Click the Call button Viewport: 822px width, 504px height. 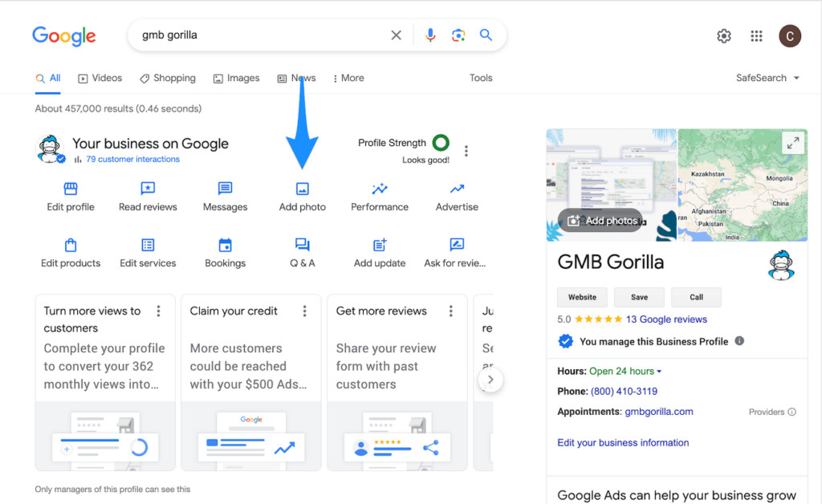coord(696,297)
